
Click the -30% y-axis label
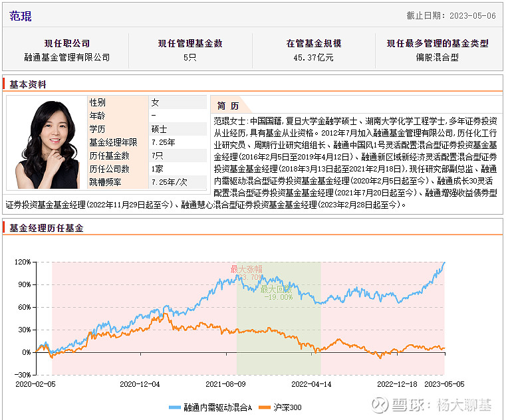click(x=23, y=375)
